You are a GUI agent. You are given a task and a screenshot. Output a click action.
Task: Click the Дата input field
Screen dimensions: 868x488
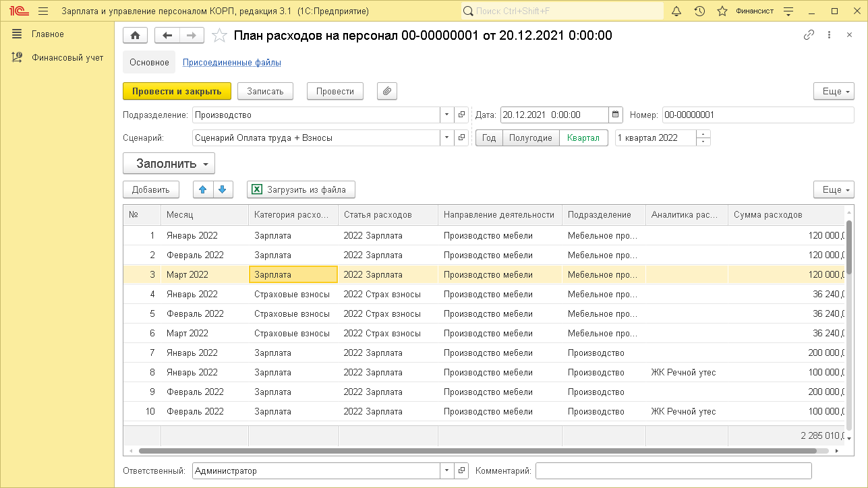coord(554,115)
